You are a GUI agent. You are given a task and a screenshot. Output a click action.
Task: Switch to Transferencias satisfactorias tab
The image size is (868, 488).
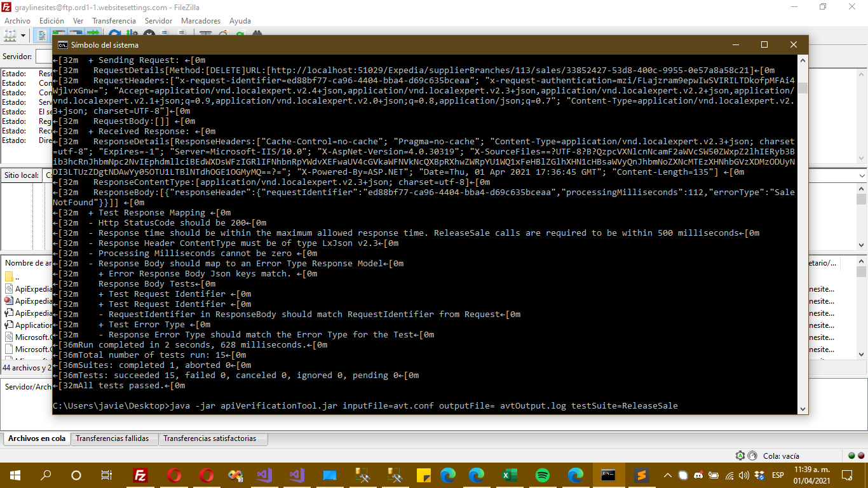[210, 438]
